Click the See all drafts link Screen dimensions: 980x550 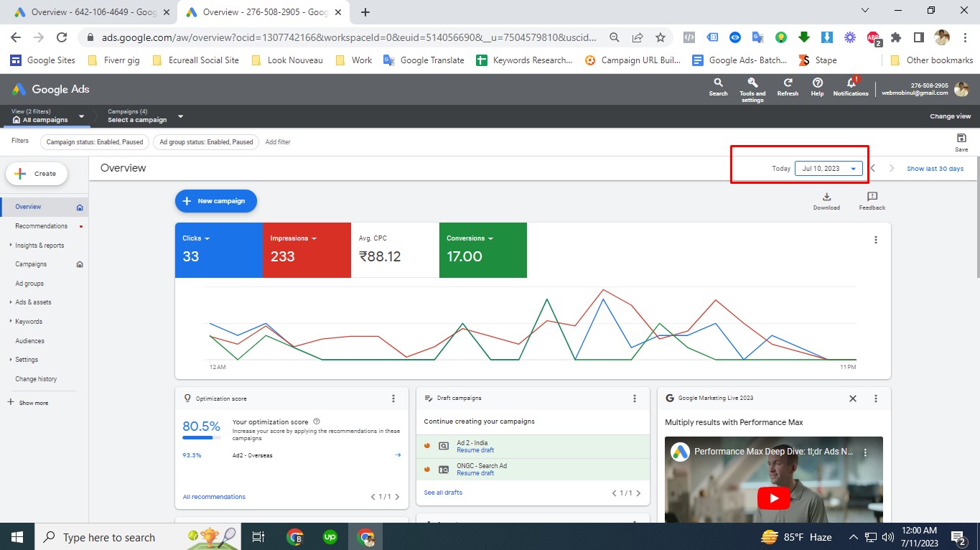[x=443, y=493]
